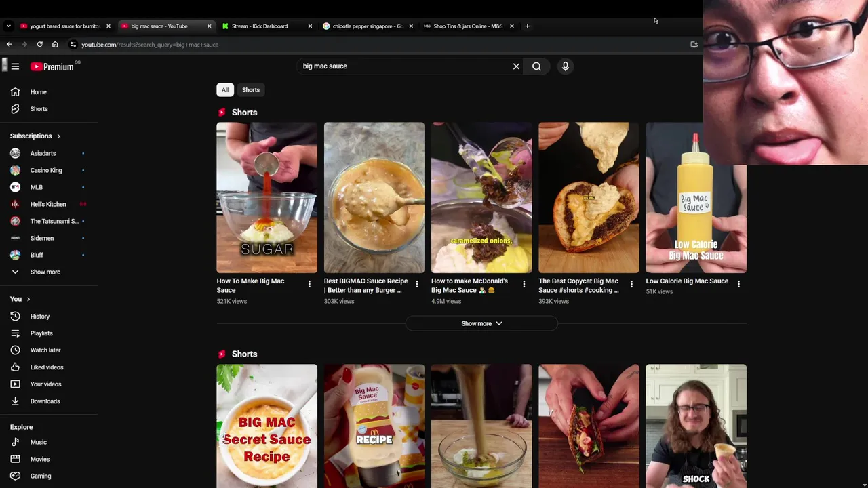
Task: Select the Shorts filter chip
Action: tap(251, 90)
